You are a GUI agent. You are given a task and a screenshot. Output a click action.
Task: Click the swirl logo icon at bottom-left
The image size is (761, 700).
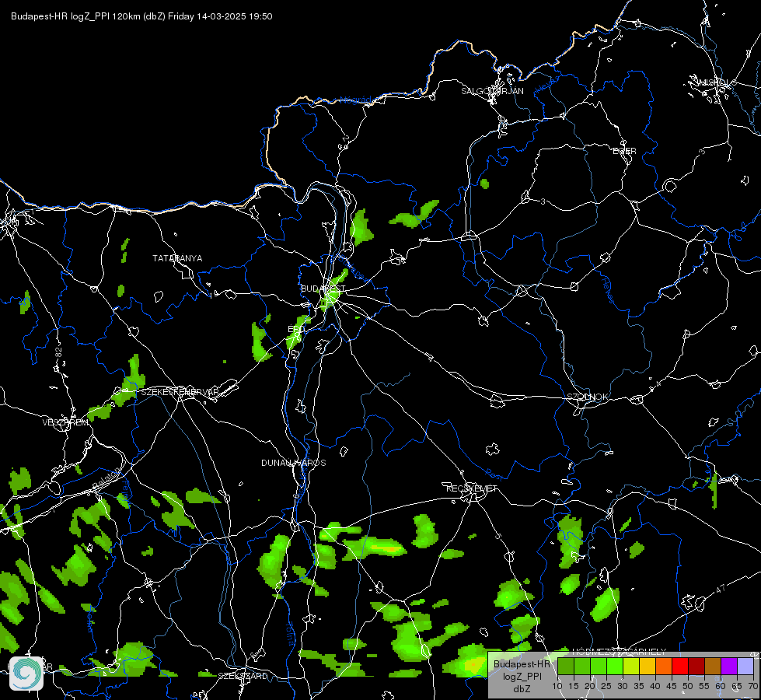26,673
